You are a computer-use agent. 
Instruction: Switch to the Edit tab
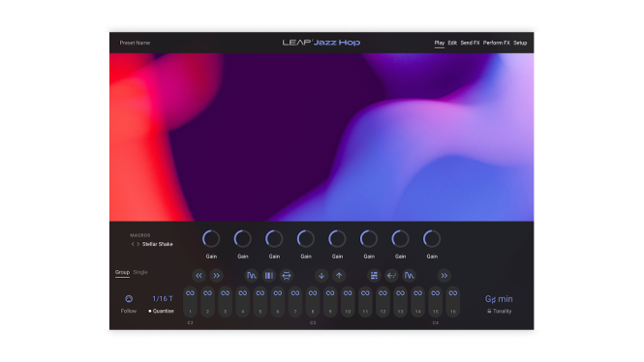pyautogui.click(x=452, y=43)
